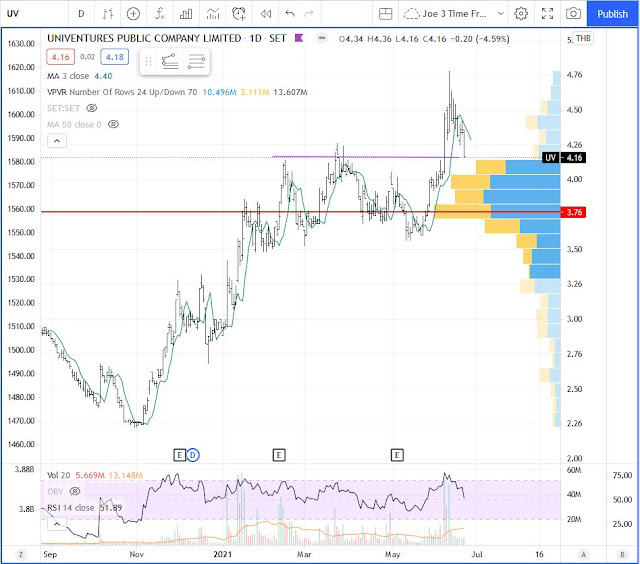The height and width of the screenshot is (564, 640).
Task: Click the 4.40 MA value in legend
Action: pos(103,76)
